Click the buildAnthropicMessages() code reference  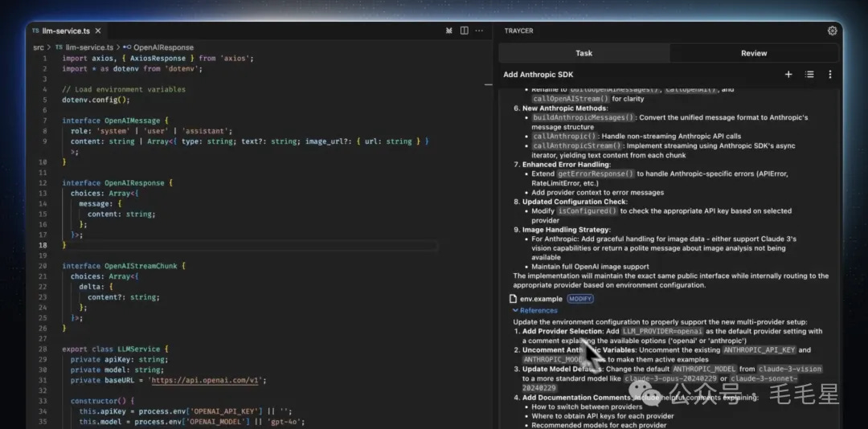pos(583,117)
